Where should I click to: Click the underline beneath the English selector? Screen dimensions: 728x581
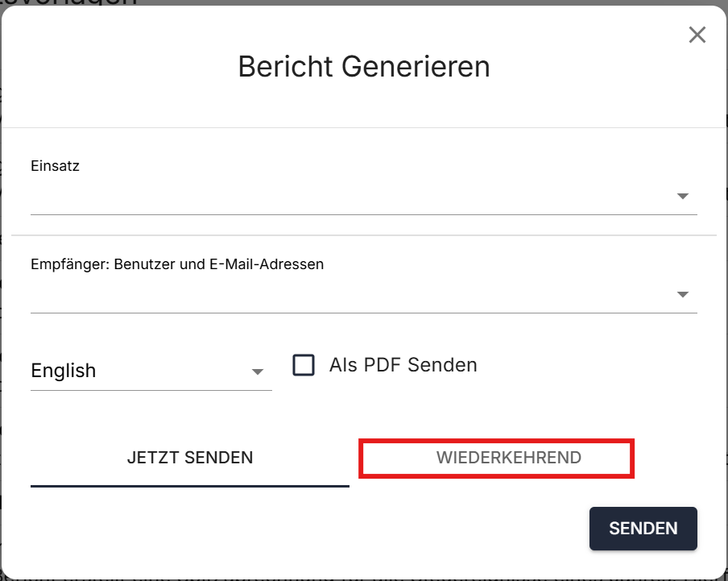coord(151,391)
